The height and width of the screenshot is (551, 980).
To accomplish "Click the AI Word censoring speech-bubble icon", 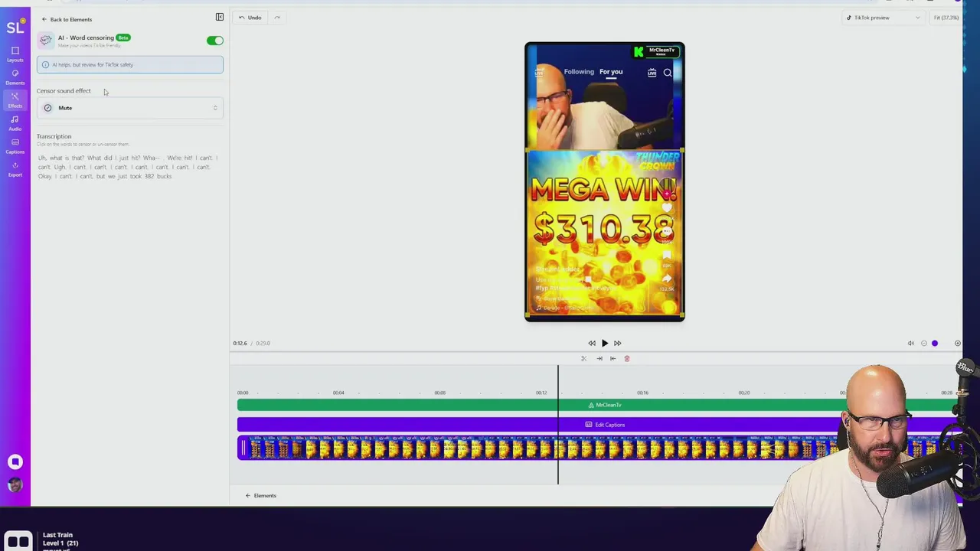I will (46, 40).
